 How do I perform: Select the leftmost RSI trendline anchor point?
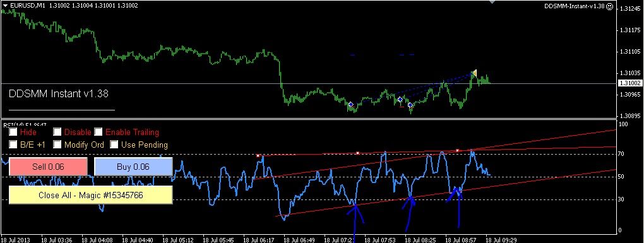point(258,155)
